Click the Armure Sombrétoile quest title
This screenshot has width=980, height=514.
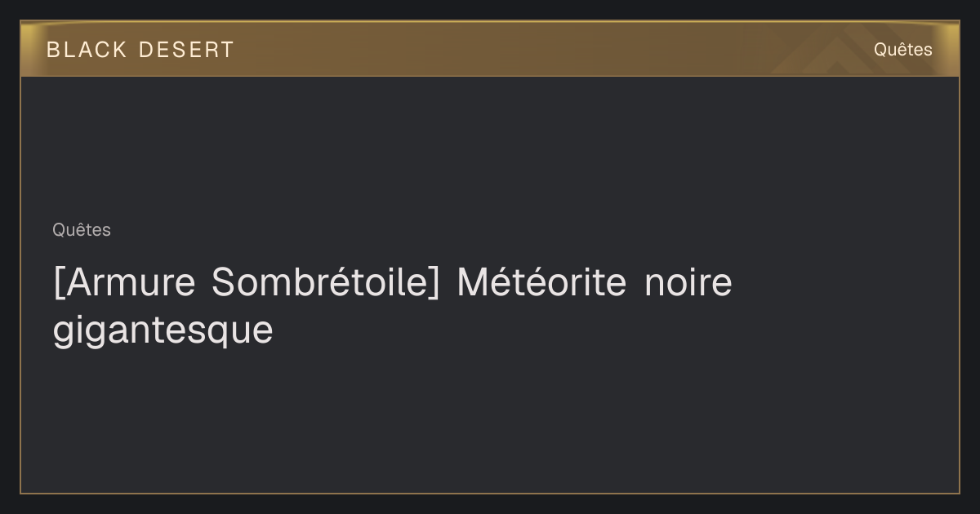[393, 307]
